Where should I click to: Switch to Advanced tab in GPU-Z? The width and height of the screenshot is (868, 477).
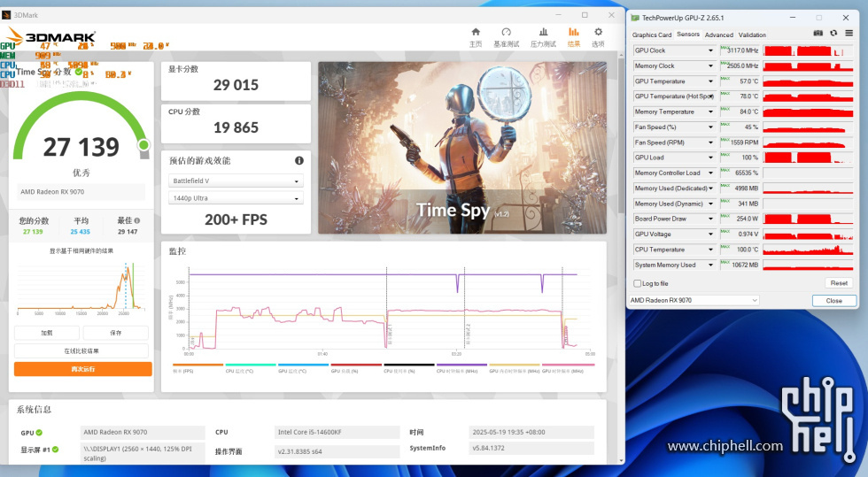[718, 35]
